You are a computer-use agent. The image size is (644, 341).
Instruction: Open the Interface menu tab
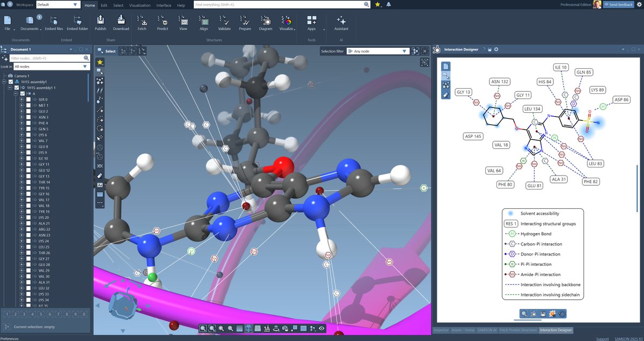[x=164, y=5]
